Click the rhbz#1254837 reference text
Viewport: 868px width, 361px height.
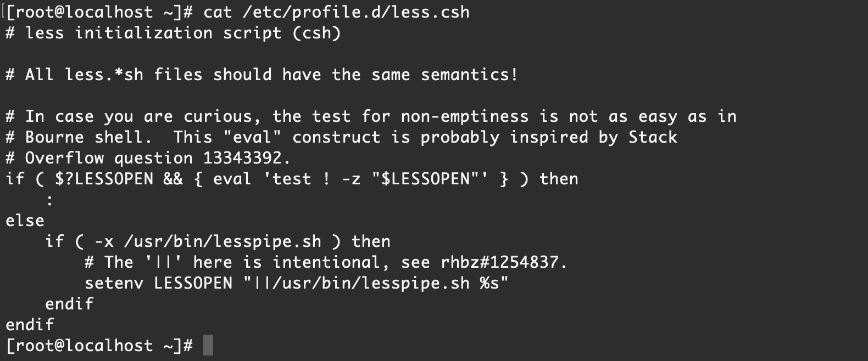click(499, 262)
